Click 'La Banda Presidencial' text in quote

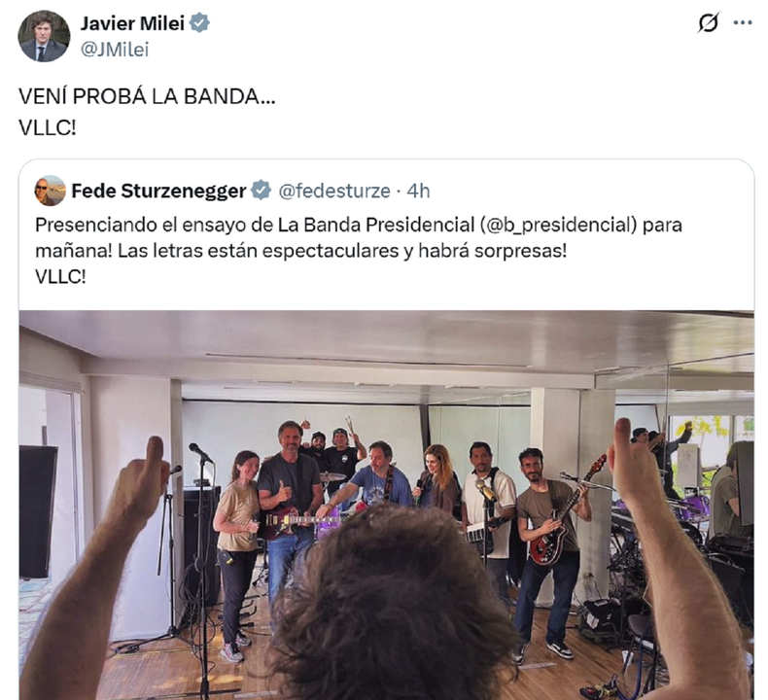tap(376, 225)
